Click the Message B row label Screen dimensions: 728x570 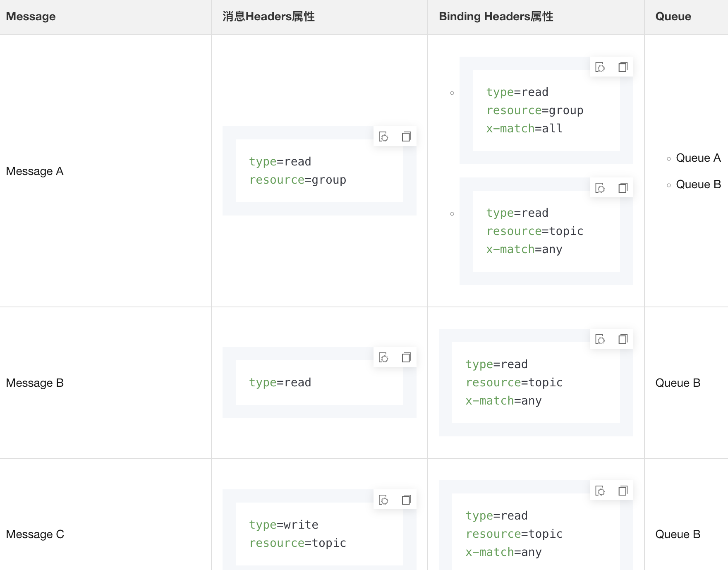(x=35, y=383)
